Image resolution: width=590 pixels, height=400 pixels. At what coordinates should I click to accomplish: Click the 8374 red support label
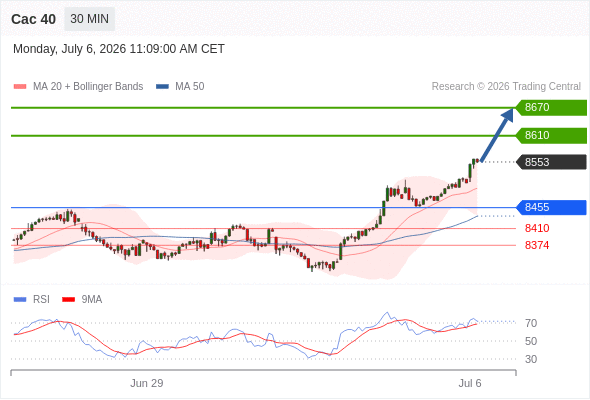(x=537, y=245)
